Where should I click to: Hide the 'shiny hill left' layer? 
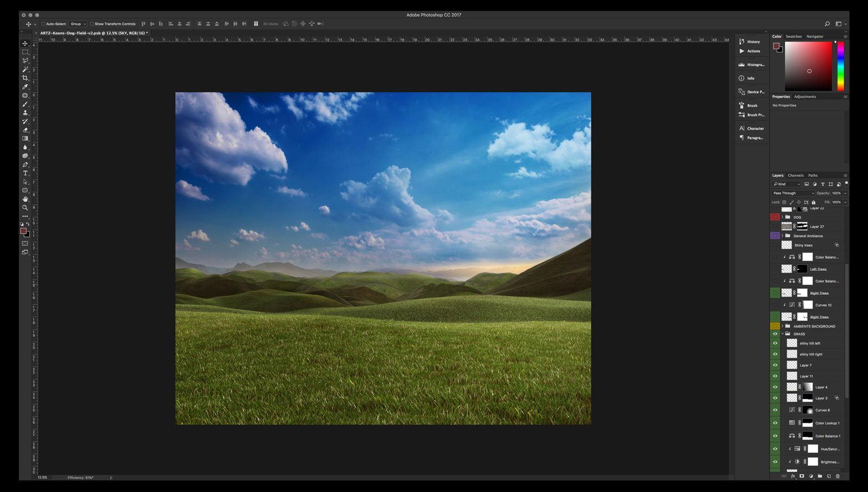click(775, 343)
